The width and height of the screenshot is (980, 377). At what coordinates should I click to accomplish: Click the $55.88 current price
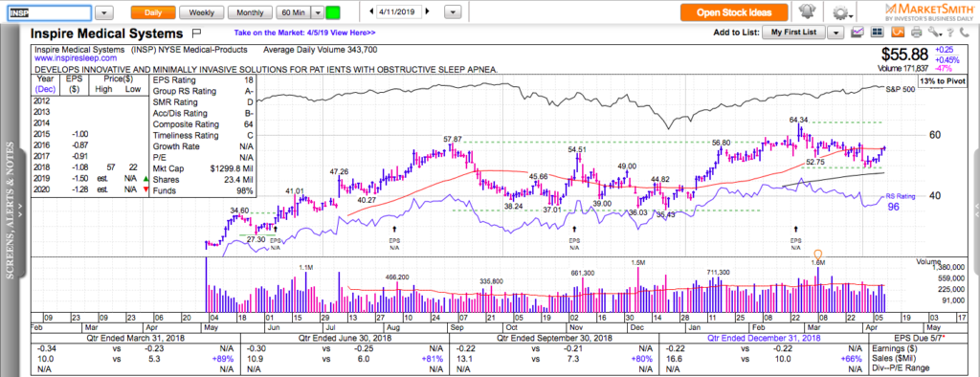pos(905,55)
